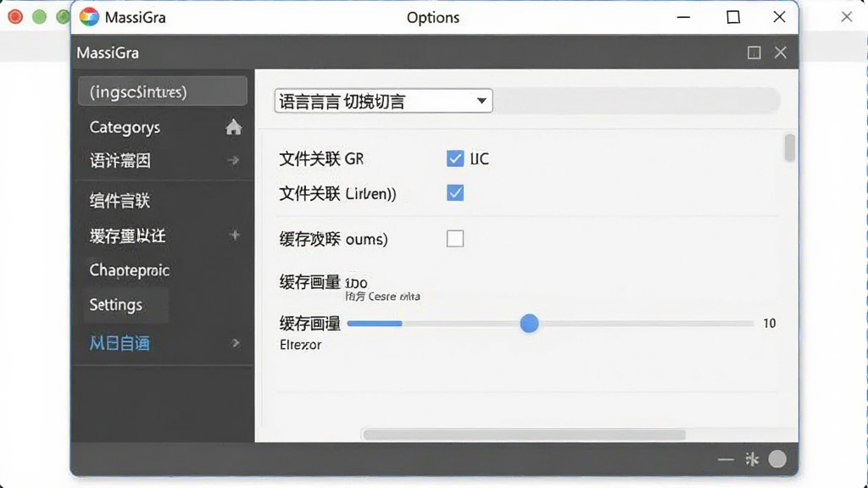Click the dash icon in bottom bar
This screenshot has width=868, height=488.
726,459
